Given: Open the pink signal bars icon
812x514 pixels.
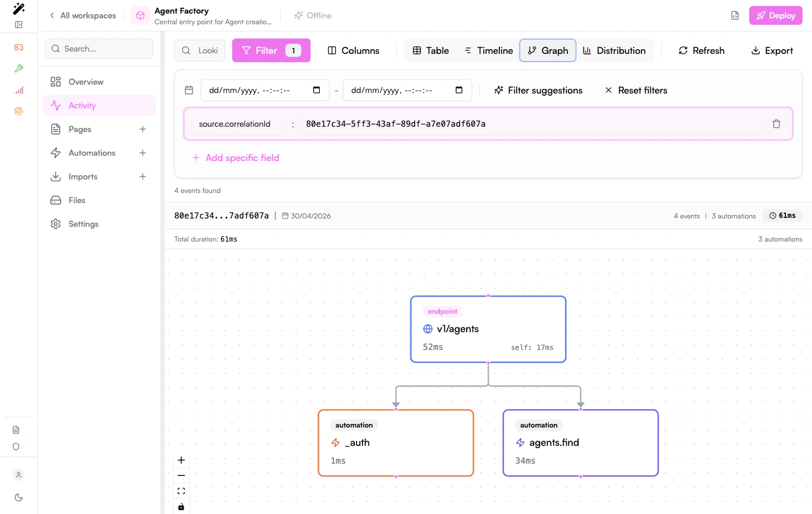Looking at the screenshot, I should [18, 90].
